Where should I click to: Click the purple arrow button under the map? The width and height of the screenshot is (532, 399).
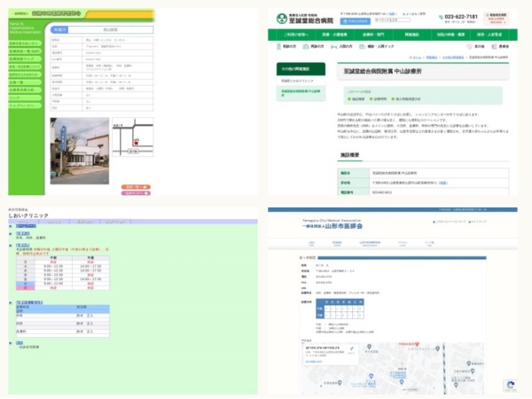(136, 193)
